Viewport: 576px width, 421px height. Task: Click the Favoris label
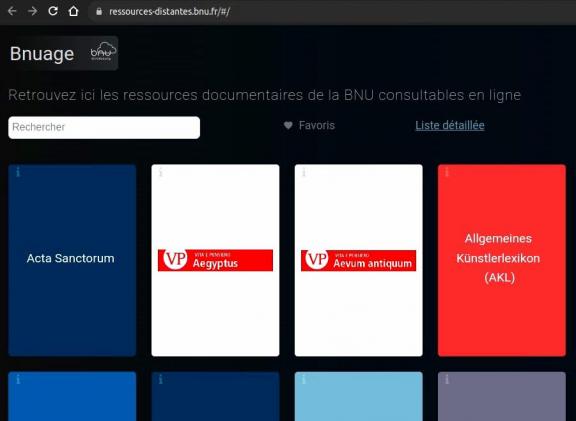tap(317, 125)
